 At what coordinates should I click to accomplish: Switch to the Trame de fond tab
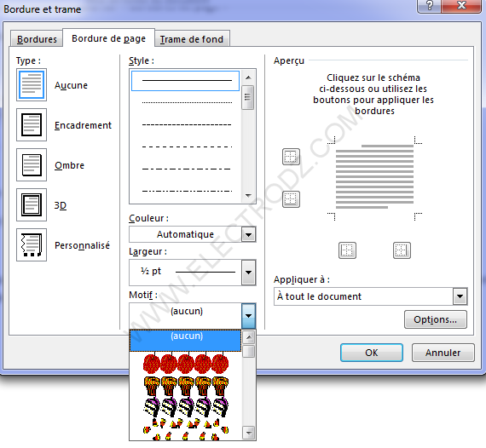[x=192, y=39]
